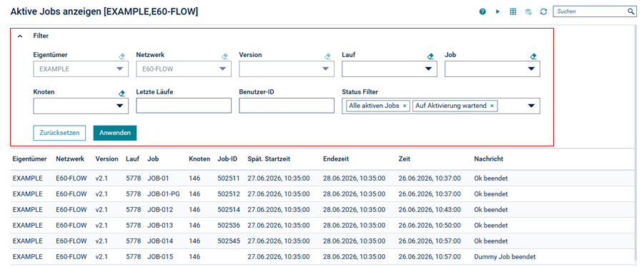The height and width of the screenshot is (267, 644).
Task: Remove the 'Auf Aktivierung wartend' chip
Action: (x=492, y=106)
